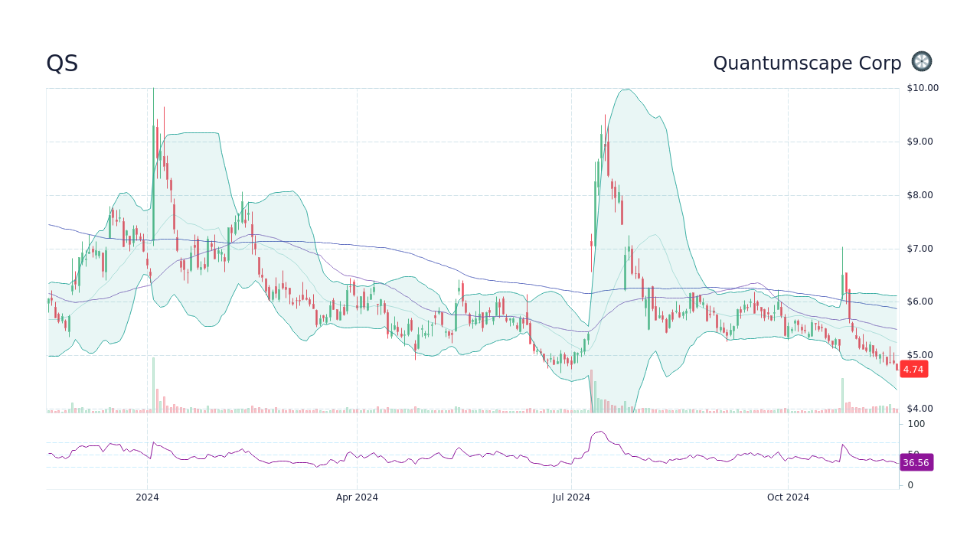Click the $5.00 price axis label
Viewport: 980px width, 551px height.
(x=920, y=355)
